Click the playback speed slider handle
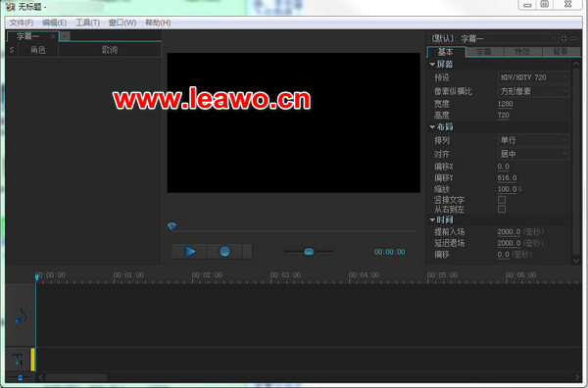The width and height of the screenshot is (588, 388). click(x=309, y=251)
